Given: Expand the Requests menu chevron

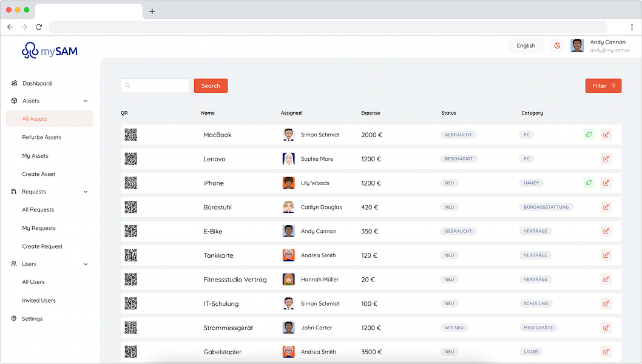Looking at the screenshot, I should (x=86, y=191).
